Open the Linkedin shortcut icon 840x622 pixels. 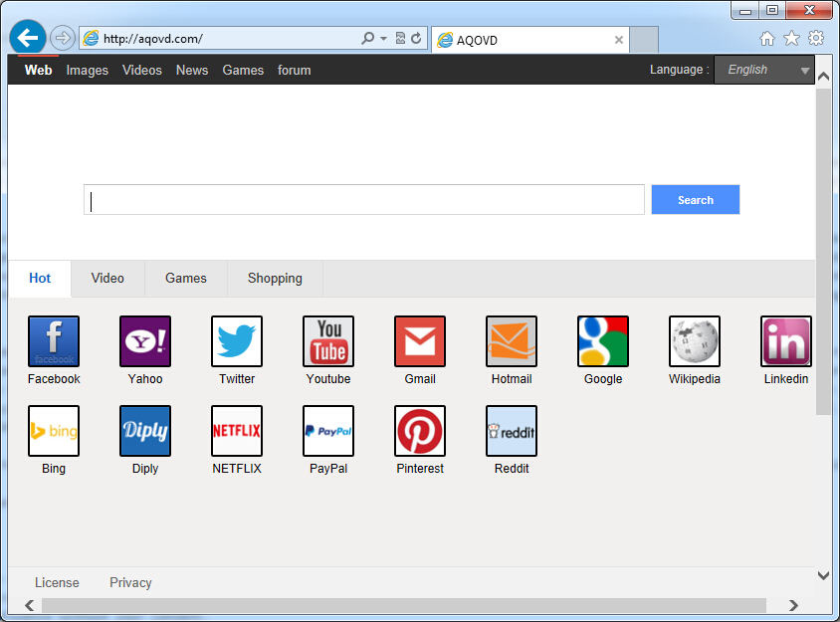(x=786, y=341)
